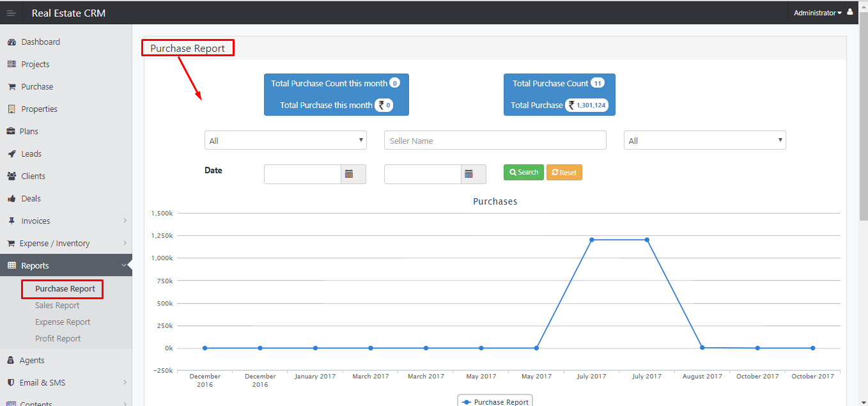The image size is (868, 406).
Task: Click the user profile icon at top right
Action: coord(849,12)
